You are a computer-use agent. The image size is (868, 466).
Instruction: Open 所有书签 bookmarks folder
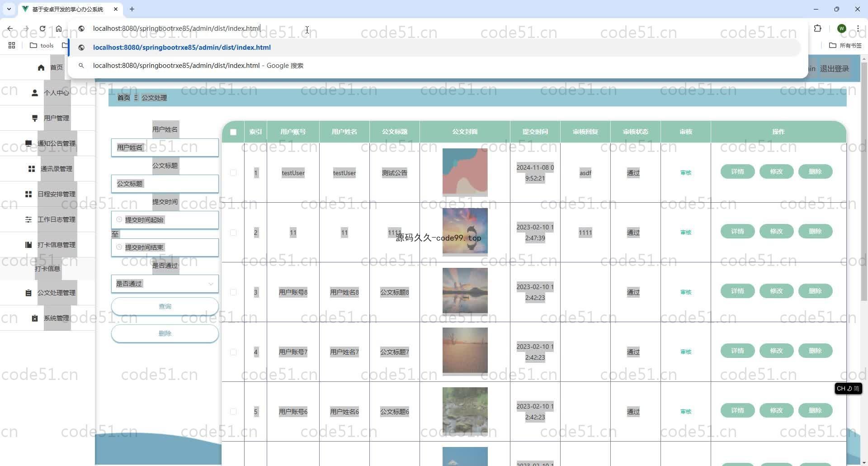click(845, 45)
